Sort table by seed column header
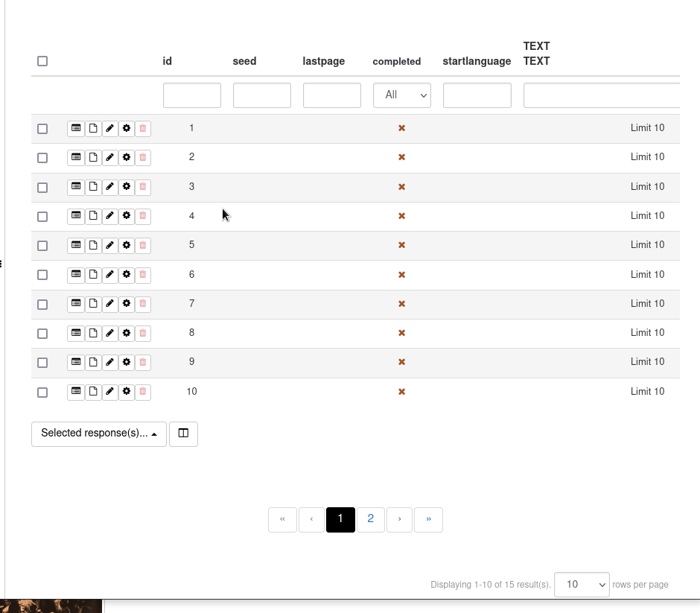This screenshot has height=613, width=700. point(245,61)
